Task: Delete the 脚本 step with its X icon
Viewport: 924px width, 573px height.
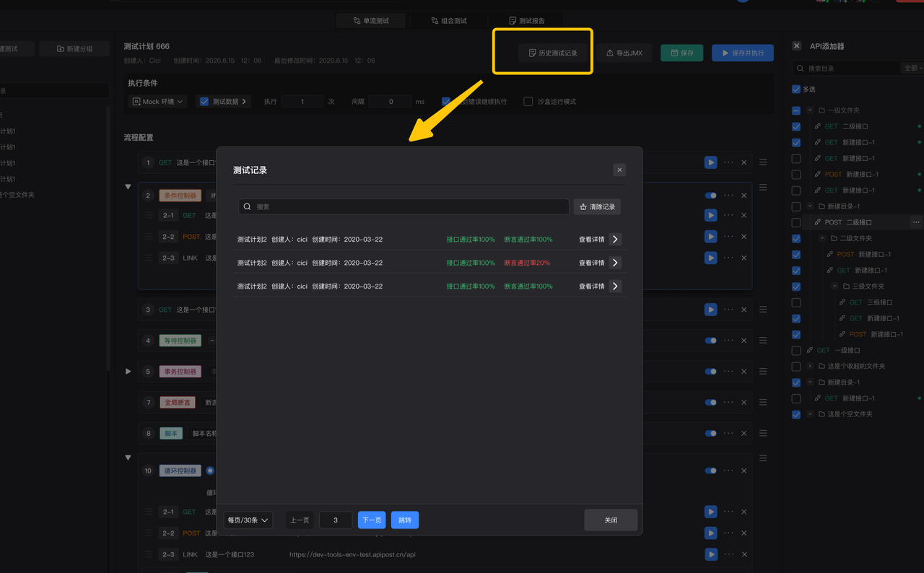Action: click(x=744, y=434)
